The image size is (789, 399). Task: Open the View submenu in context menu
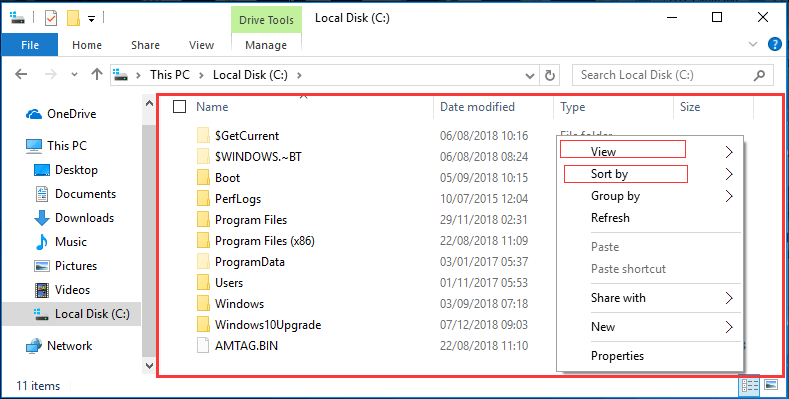[x=650, y=151]
